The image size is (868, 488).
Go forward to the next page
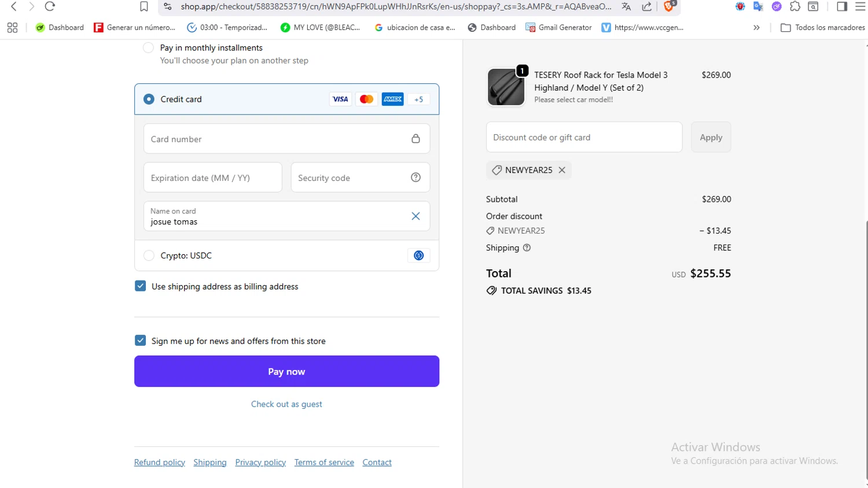click(32, 7)
